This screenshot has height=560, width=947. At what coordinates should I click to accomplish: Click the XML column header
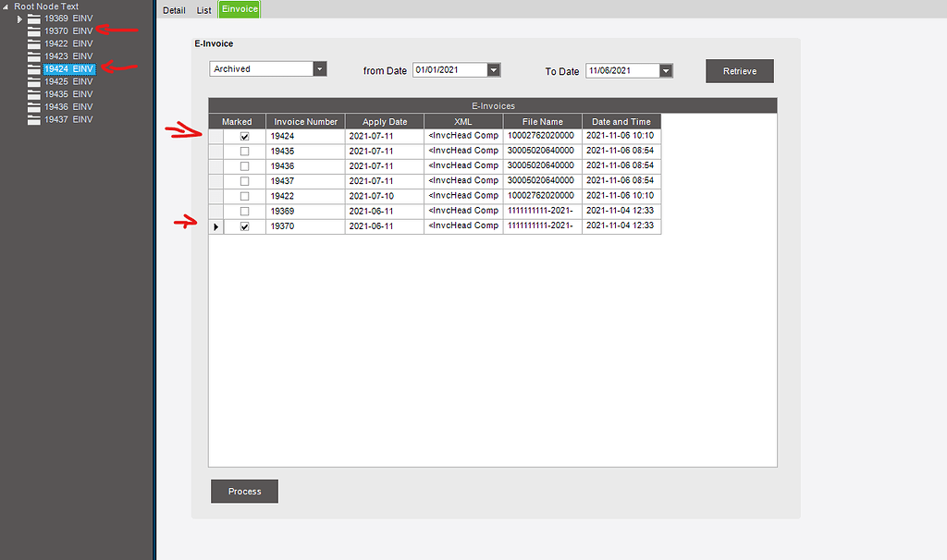point(463,121)
